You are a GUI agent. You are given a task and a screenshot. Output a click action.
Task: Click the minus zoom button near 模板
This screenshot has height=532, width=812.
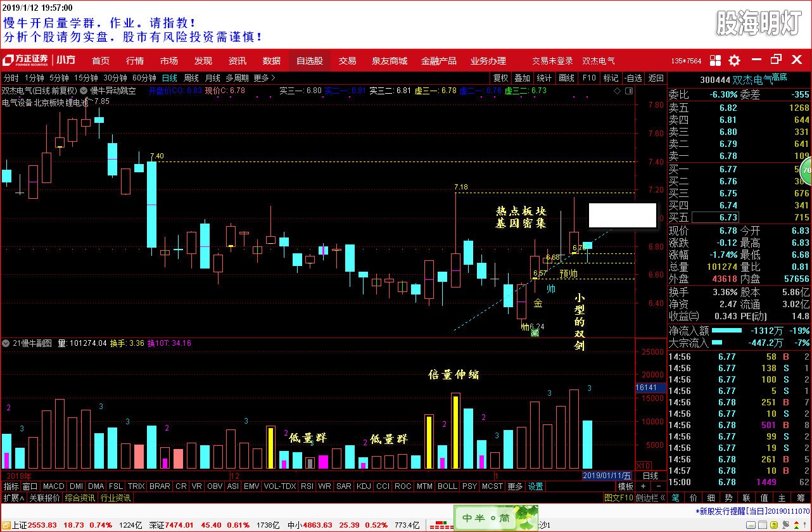click(657, 486)
